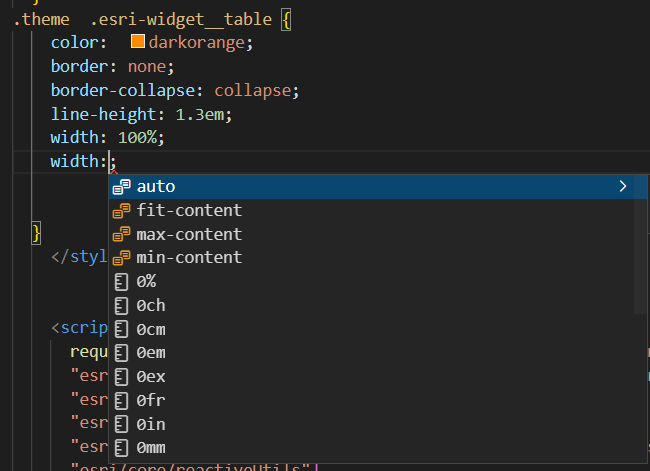650x471 pixels.
Task: Click the icon next to fit-content
Action: pyautogui.click(x=122, y=211)
